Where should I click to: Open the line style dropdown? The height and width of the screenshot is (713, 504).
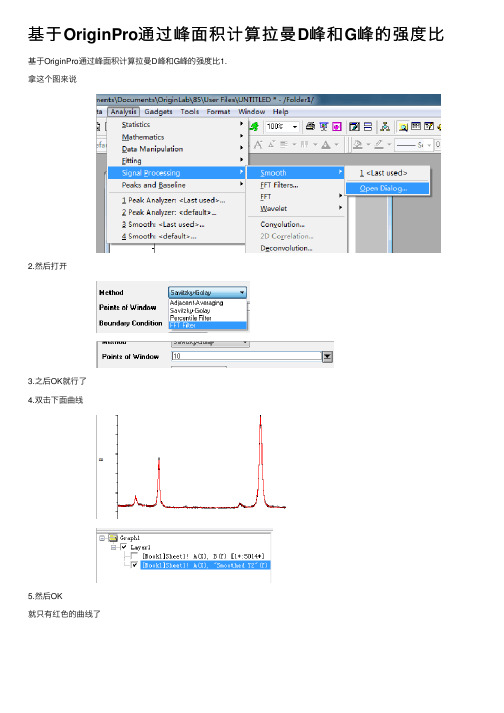click(x=428, y=145)
